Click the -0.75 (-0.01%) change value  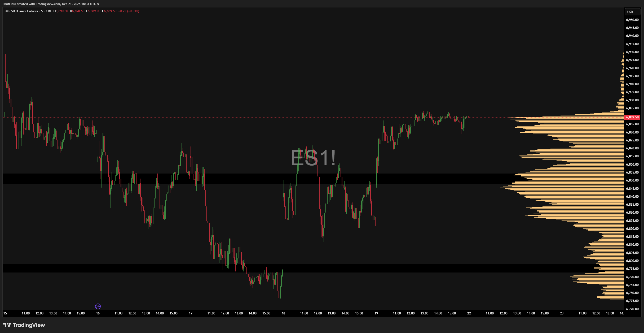pos(129,11)
